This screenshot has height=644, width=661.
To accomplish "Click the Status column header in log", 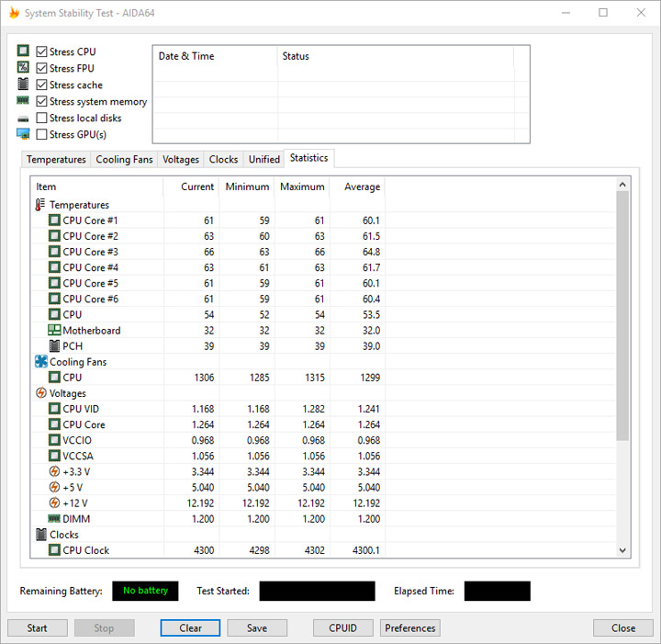I will click(x=396, y=56).
